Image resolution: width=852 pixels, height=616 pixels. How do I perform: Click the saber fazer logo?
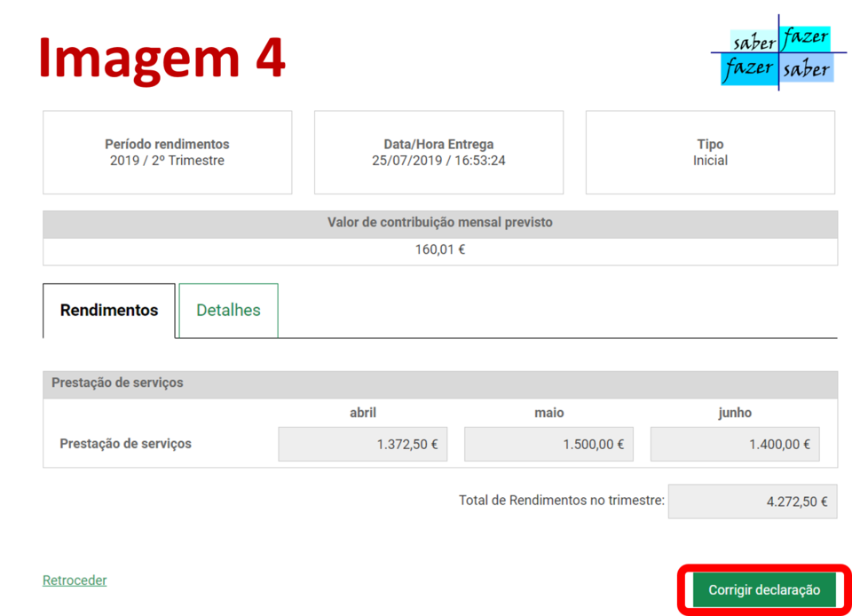pyautogui.click(x=778, y=54)
